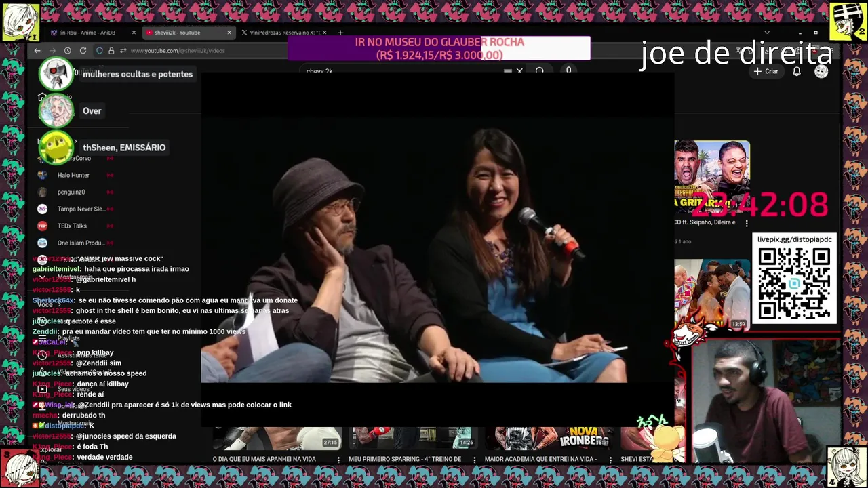868x488 pixels.
Task: Click the One Islam Productions avatar
Action: pyautogui.click(x=42, y=243)
